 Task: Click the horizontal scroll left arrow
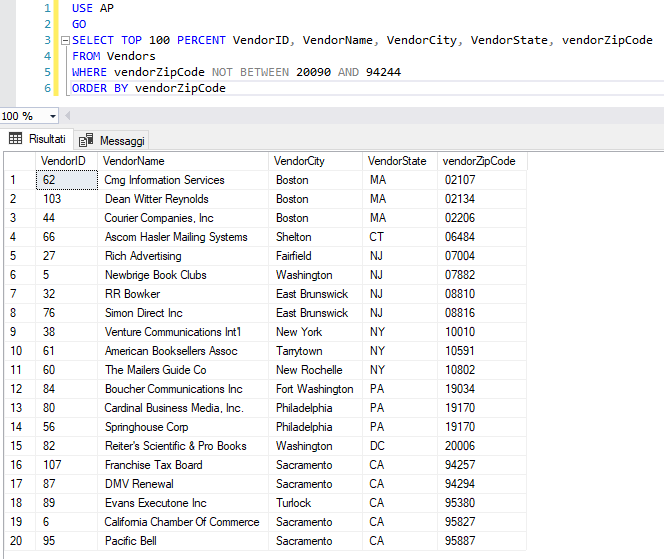67,115
